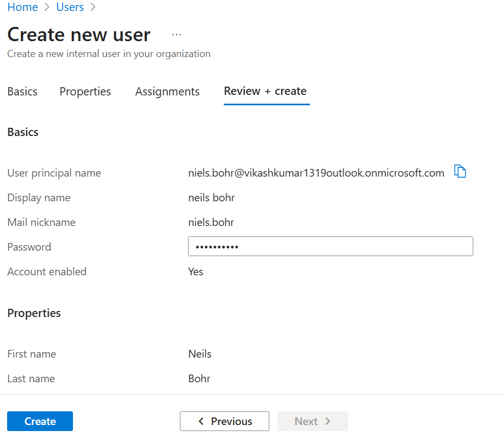Click the greyed-out Next button
504x436 pixels.
(x=313, y=421)
